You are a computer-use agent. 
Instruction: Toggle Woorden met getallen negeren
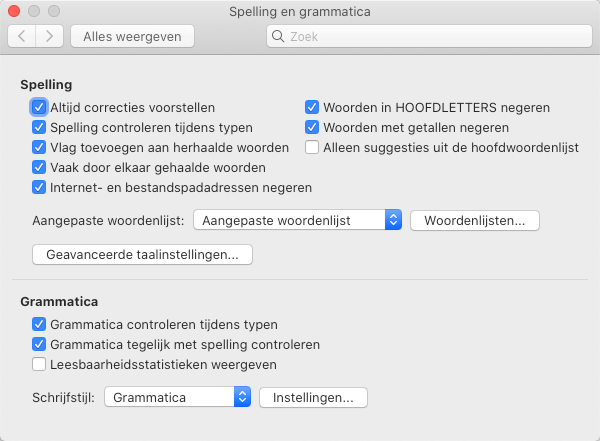[312, 127]
